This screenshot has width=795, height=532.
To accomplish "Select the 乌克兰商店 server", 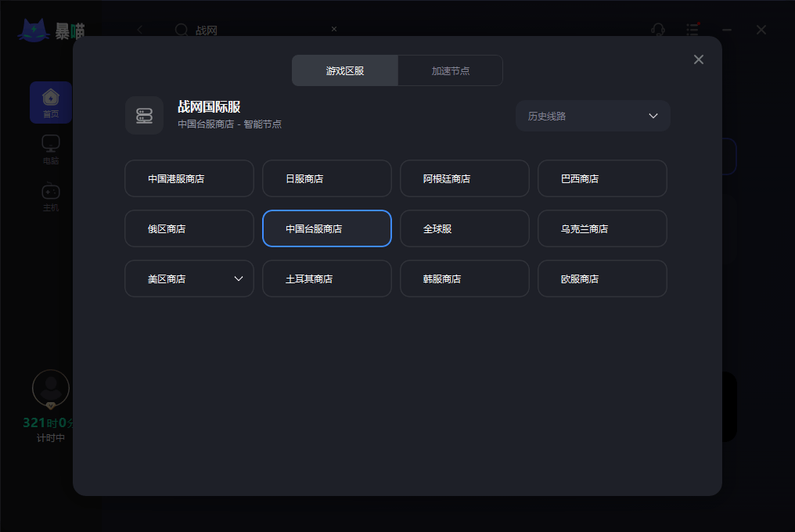I will [x=602, y=228].
